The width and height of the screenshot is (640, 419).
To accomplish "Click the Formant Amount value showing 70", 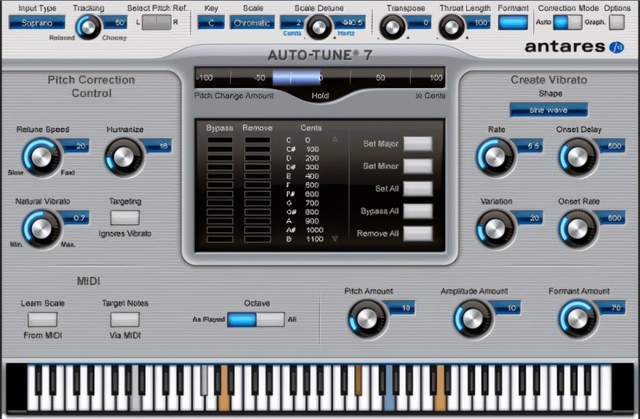I will (x=612, y=308).
